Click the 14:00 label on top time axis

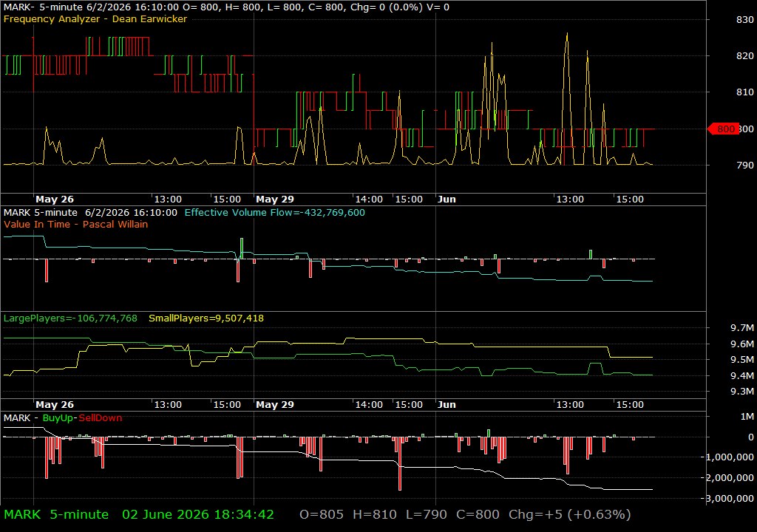click(370, 199)
